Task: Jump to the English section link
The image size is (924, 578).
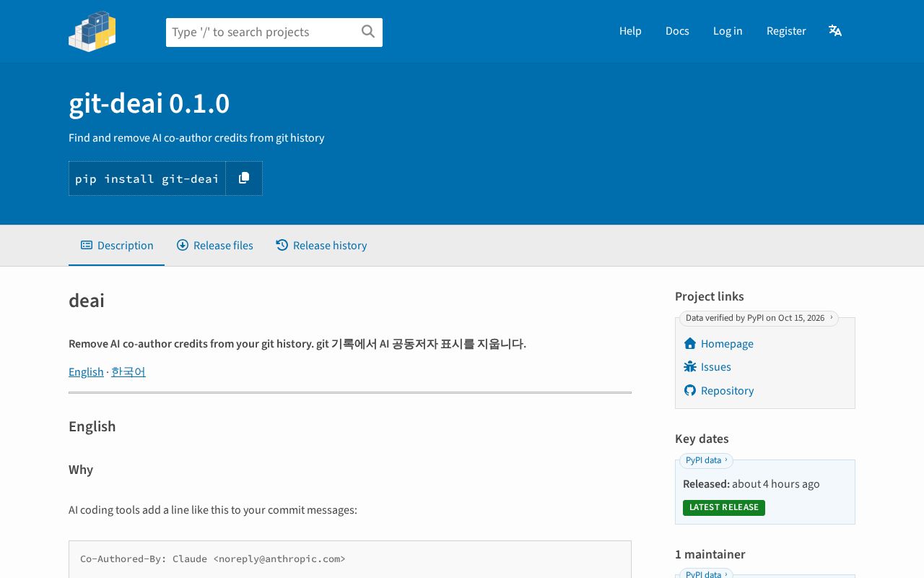Action: point(86,371)
